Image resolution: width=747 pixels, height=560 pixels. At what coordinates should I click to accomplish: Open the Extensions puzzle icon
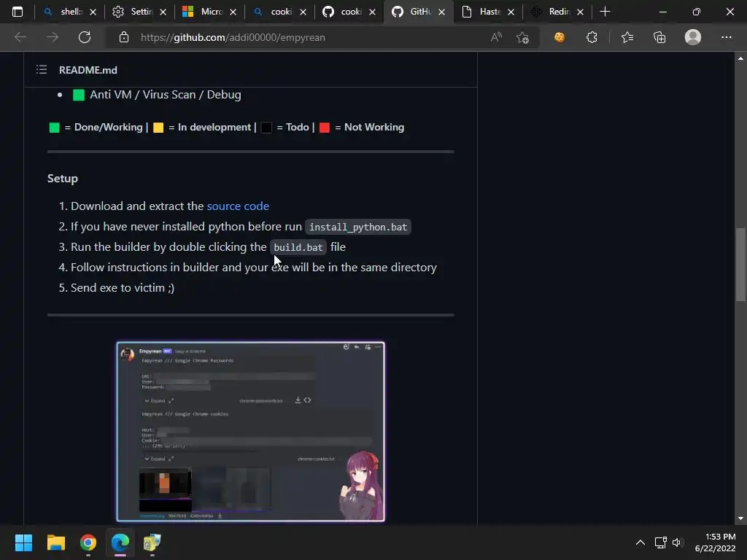(592, 37)
